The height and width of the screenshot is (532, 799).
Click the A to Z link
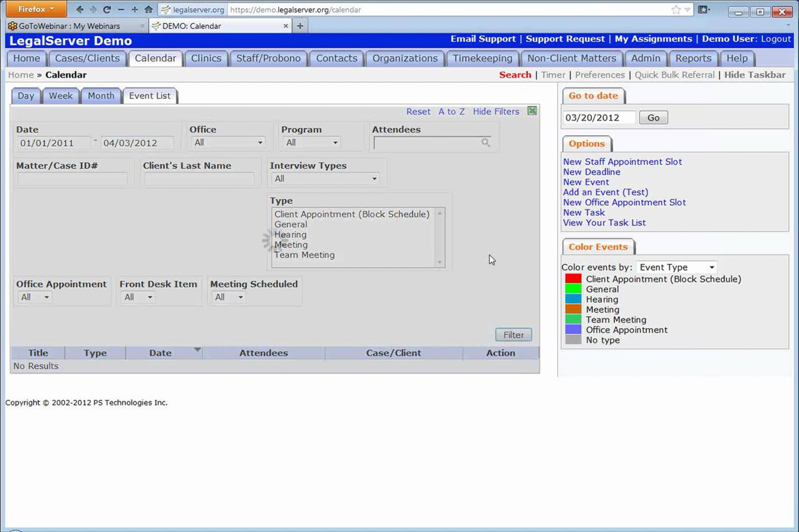[451, 112]
